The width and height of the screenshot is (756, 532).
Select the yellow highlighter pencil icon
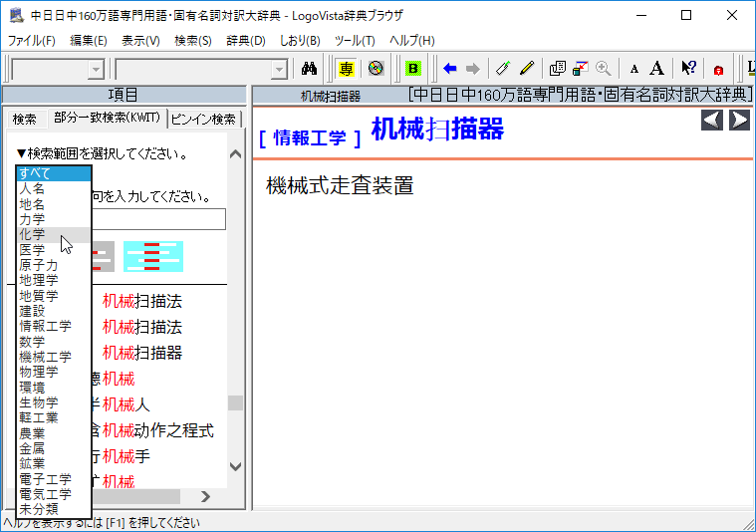tap(528, 69)
